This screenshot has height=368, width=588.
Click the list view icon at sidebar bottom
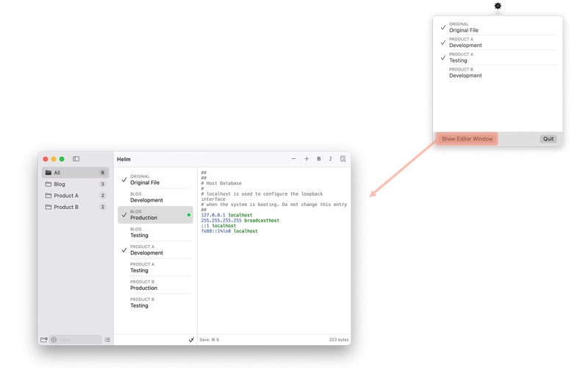pos(107,339)
